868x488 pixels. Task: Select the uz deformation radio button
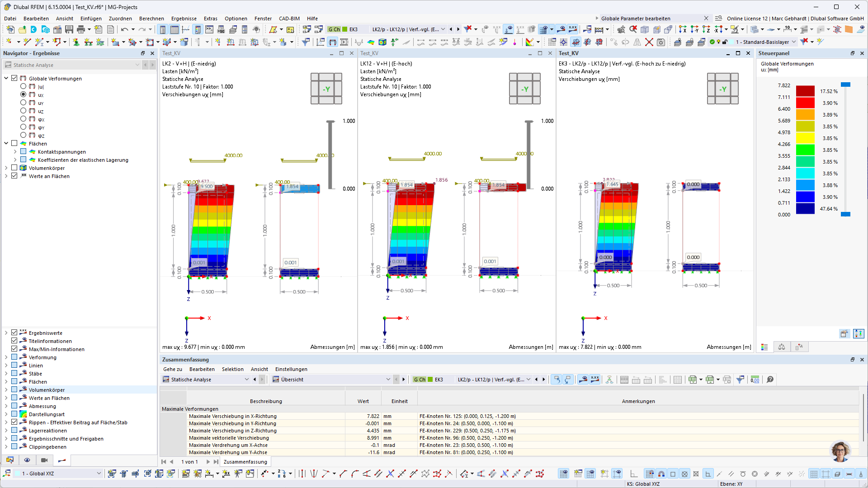pos(24,111)
